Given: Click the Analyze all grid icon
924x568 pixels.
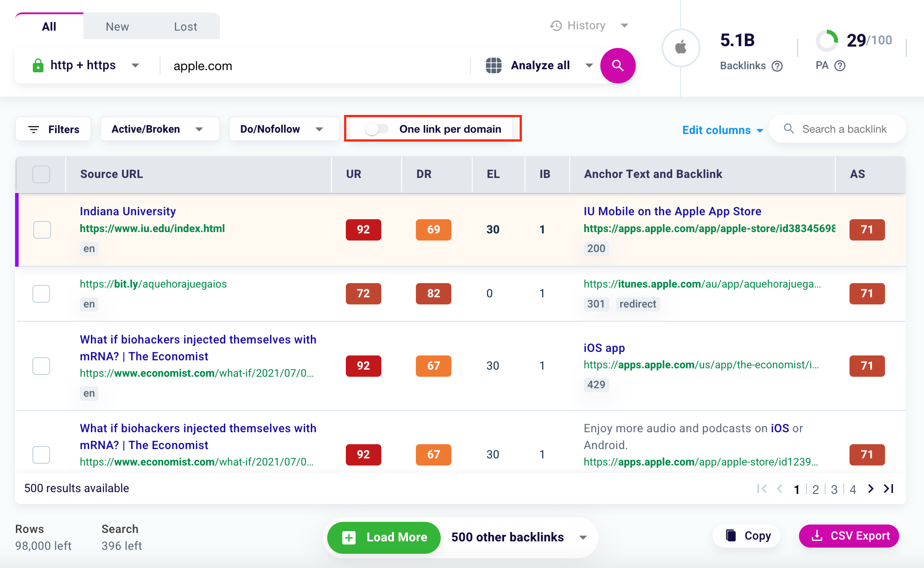Looking at the screenshot, I should tap(493, 66).
